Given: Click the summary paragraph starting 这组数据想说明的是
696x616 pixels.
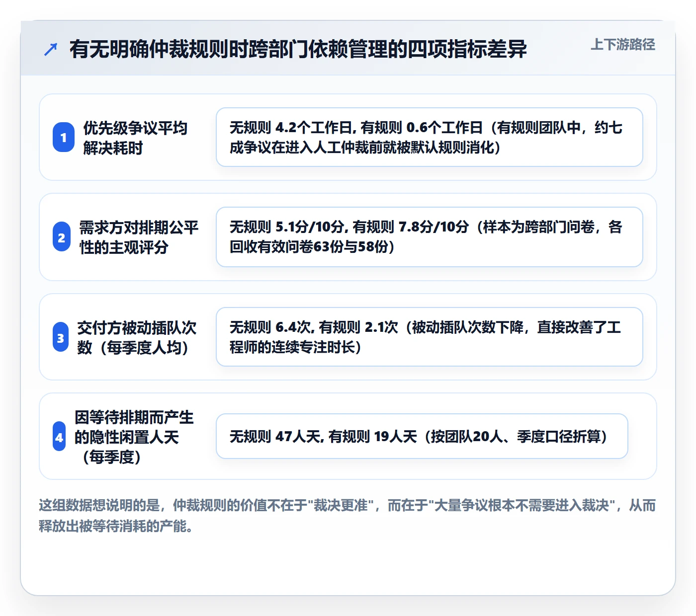Looking at the screenshot, I should click(348, 516).
